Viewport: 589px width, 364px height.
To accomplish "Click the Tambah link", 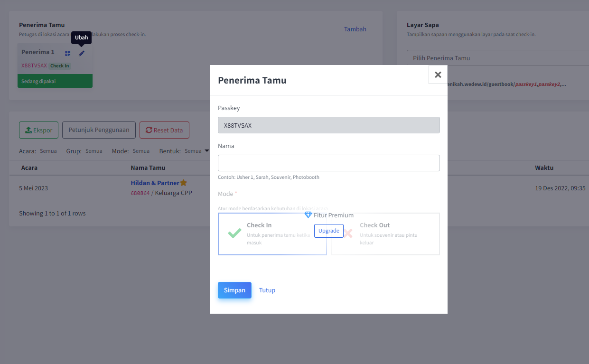I will pos(355,29).
